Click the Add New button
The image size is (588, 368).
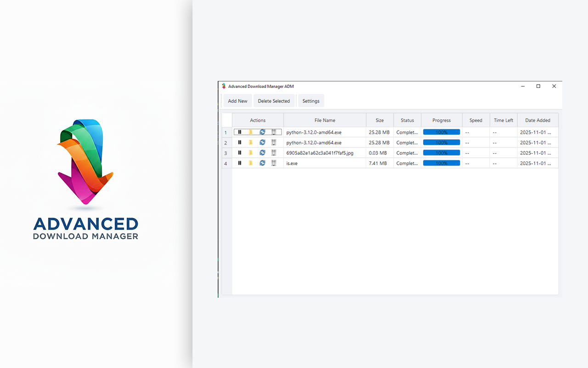(237, 101)
